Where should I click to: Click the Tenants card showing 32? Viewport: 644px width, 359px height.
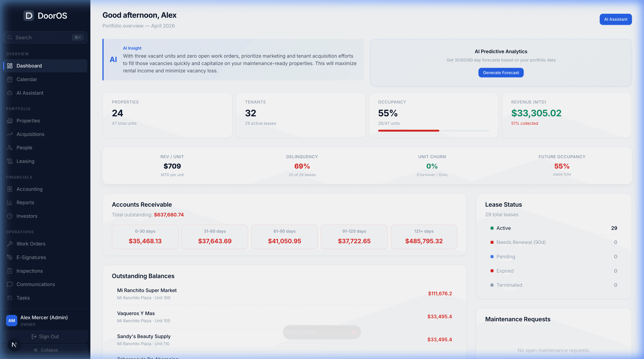[300, 115]
